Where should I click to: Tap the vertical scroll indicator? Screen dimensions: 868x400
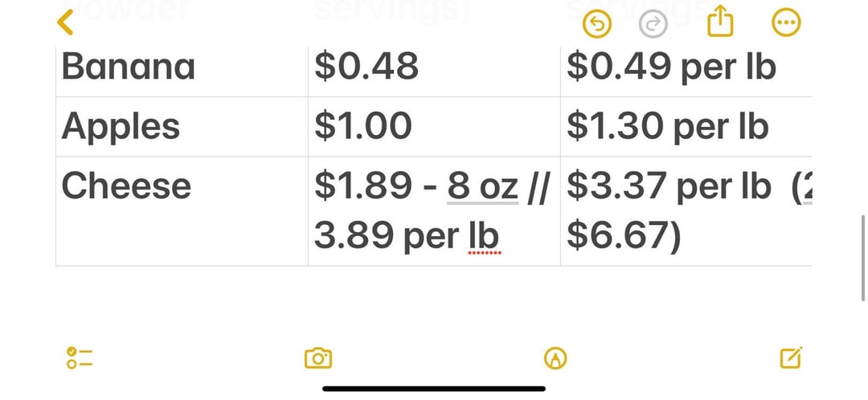[x=862, y=258]
